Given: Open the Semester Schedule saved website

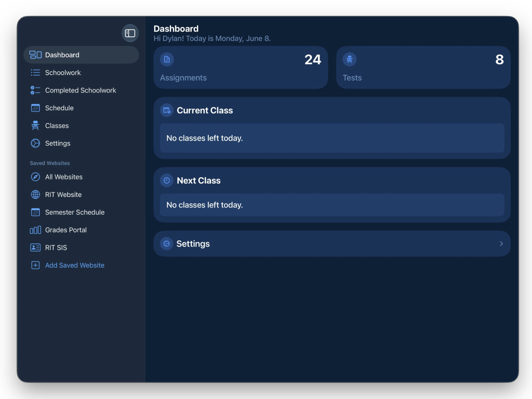Looking at the screenshot, I should click(81, 212).
